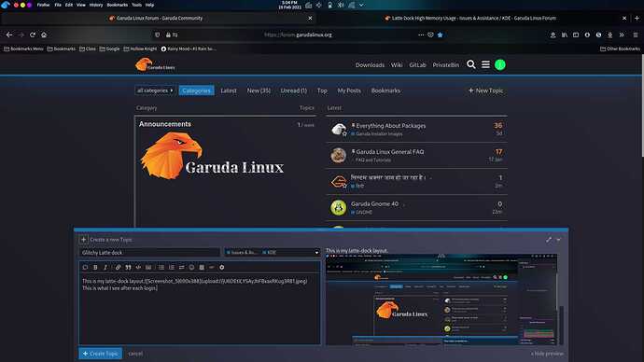Open the My Posts tab
Screen dimensions: 644x362
point(349,90)
